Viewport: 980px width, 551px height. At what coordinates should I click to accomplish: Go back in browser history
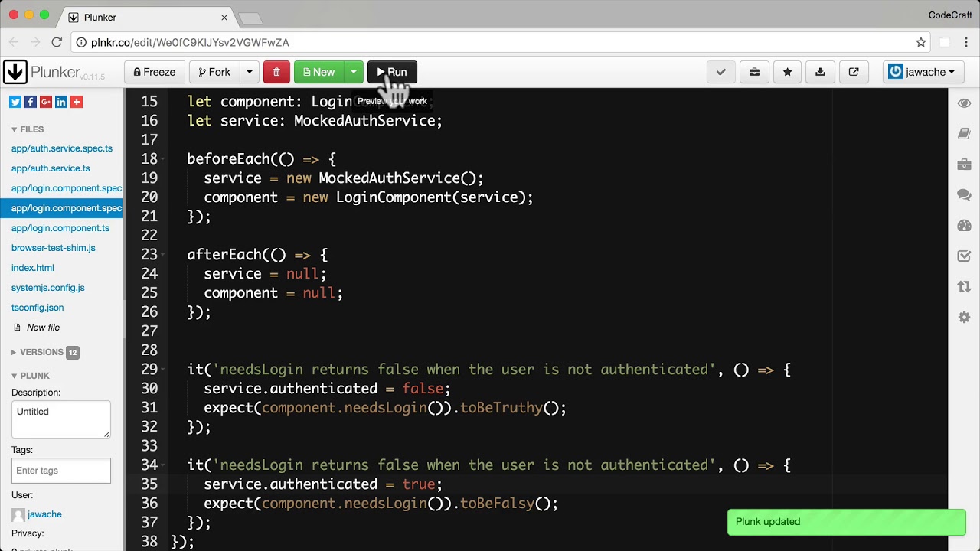pyautogui.click(x=14, y=42)
